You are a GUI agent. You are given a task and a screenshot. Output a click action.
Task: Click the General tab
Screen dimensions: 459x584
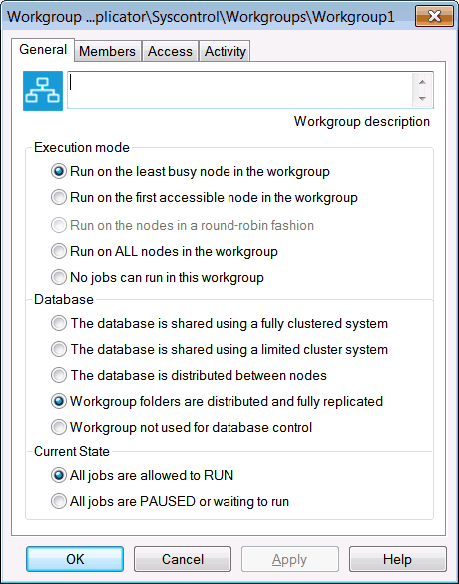click(43, 50)
